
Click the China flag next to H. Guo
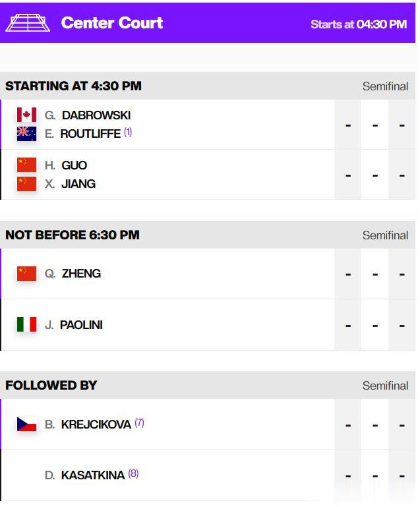pyautogui.click(x=26, y=165)
